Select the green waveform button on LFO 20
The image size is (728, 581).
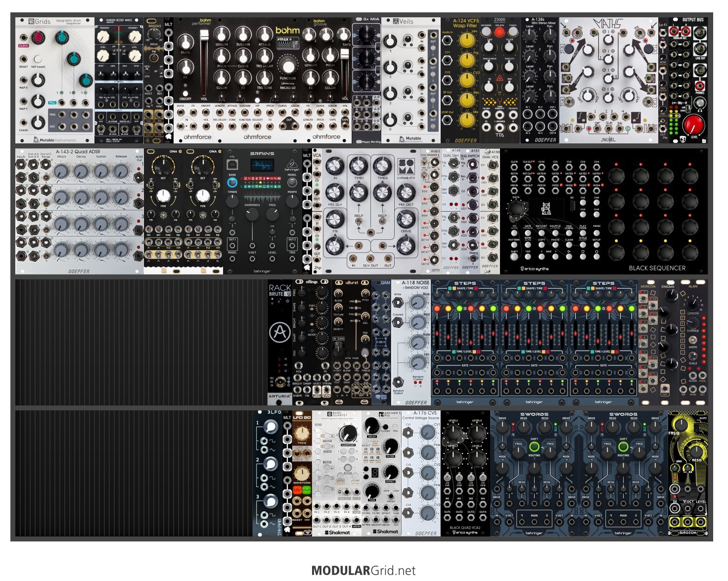[307, 490]
